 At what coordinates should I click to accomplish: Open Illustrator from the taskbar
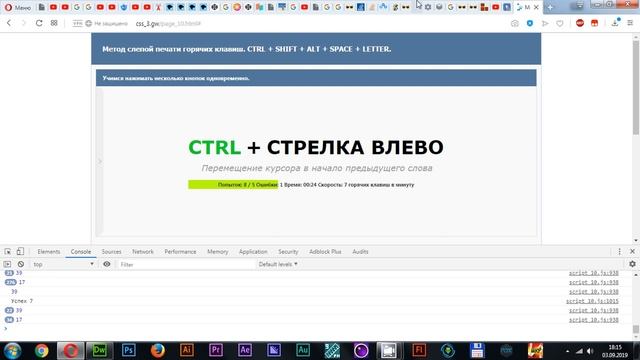click(x=187, y=351)
